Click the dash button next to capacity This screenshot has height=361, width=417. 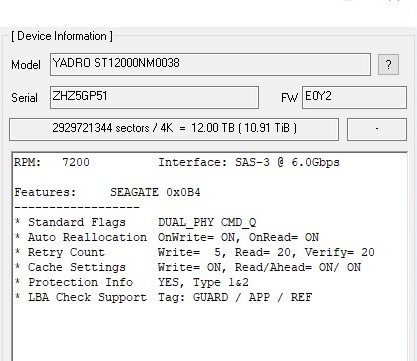377,129
